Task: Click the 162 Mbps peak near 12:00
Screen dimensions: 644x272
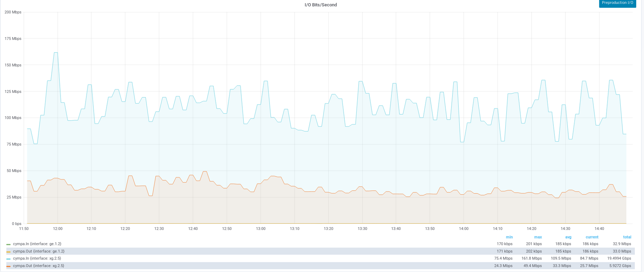Action: pyautogui.click(x=56, y=53)
